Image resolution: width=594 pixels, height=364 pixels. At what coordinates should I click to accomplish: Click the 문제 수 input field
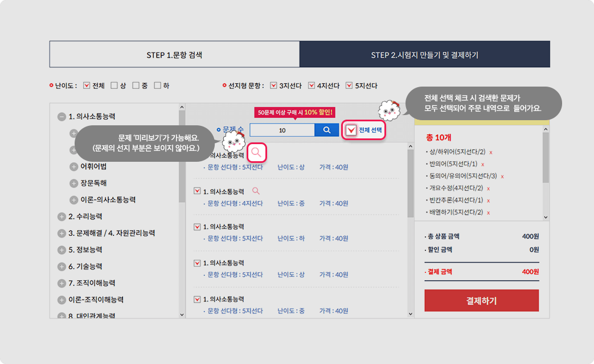tap(282, 130)
